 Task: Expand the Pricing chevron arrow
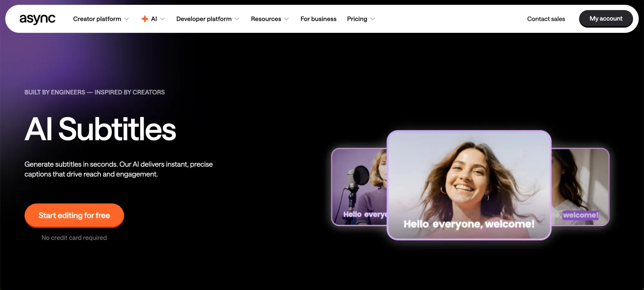click(373, 19)
